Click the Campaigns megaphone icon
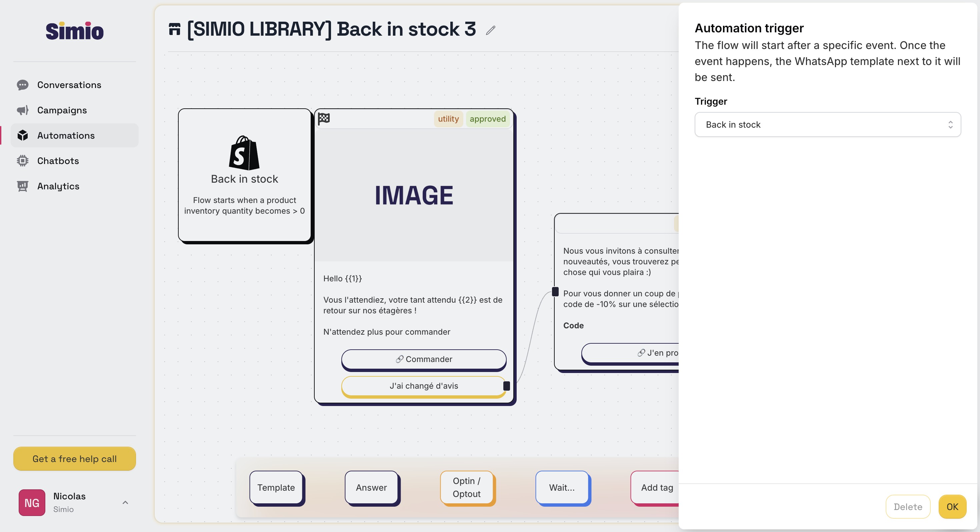 click(23, 110)
